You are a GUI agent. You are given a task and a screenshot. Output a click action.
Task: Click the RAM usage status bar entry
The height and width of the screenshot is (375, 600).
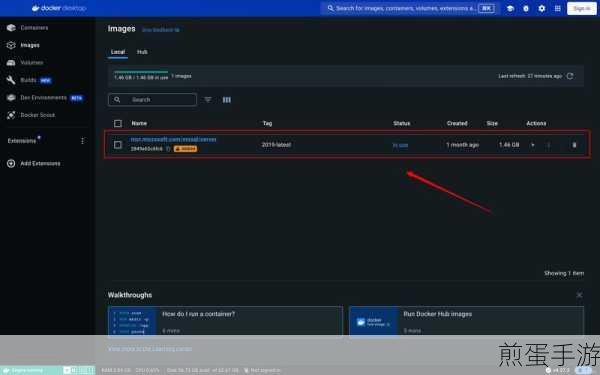116,370
